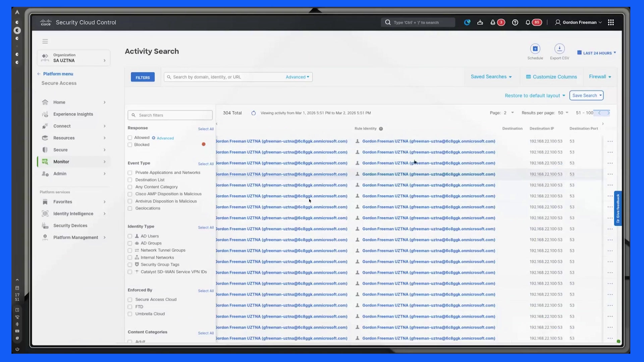This screenshot has width=644, height=362.
Task: Go to next results page arrow
Action: [608, 113]
